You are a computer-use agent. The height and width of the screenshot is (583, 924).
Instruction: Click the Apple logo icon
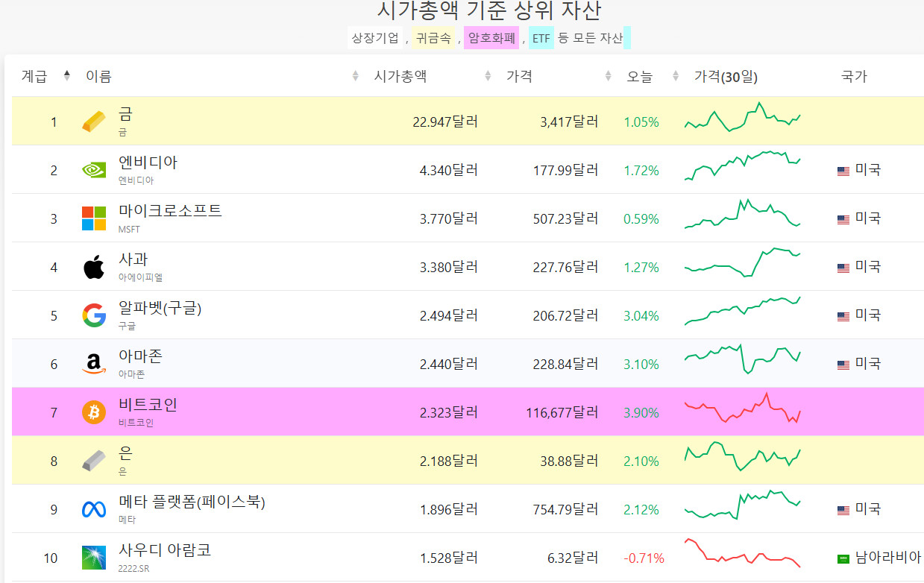94,267
